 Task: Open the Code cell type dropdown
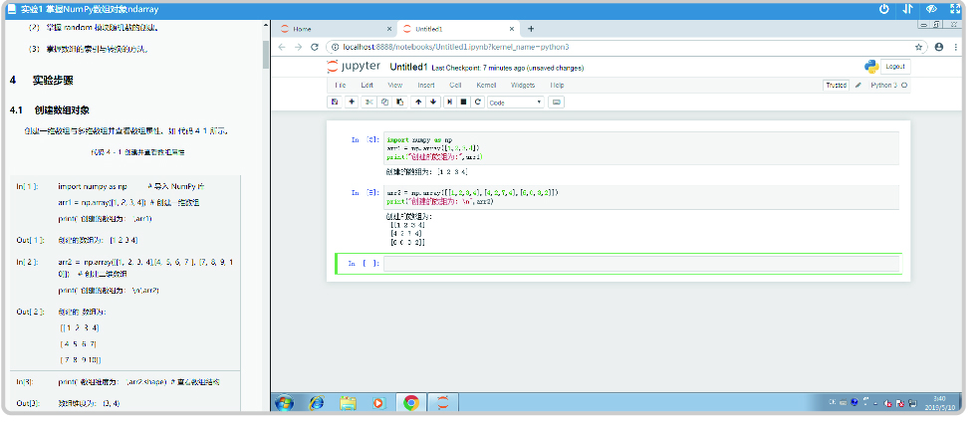[x=516, y=103]
